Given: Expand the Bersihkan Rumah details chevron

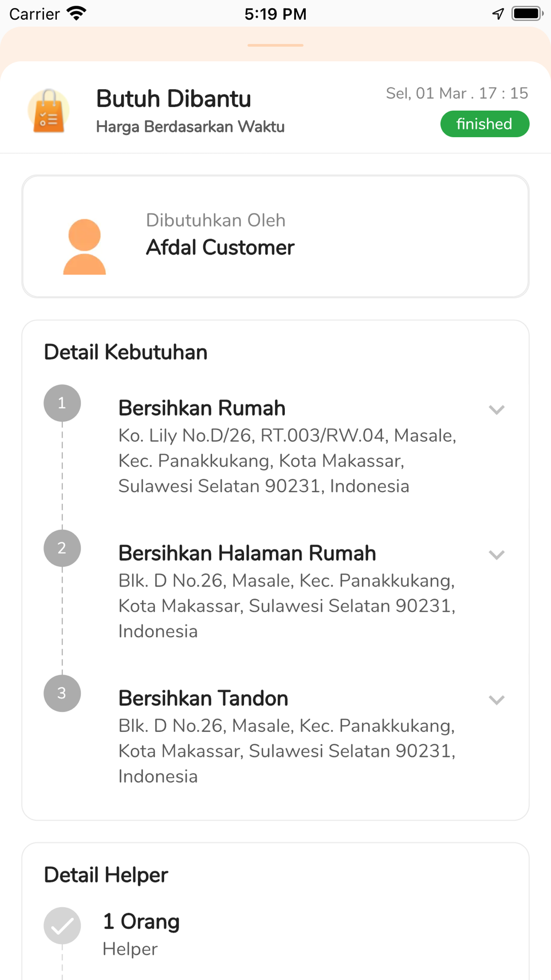Looking at the screenshot, I should (x=496, y=410).
